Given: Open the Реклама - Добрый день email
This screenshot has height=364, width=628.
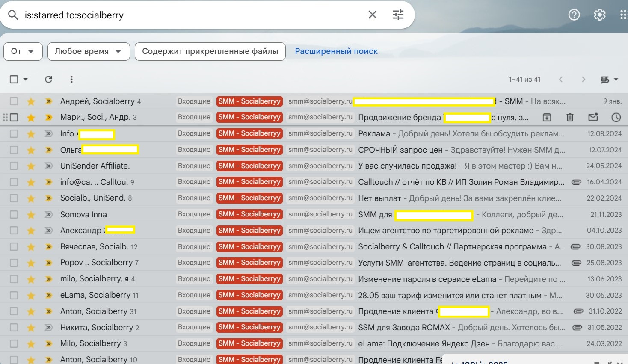Looking at the screenshot, I should click(x=461, y=133).
